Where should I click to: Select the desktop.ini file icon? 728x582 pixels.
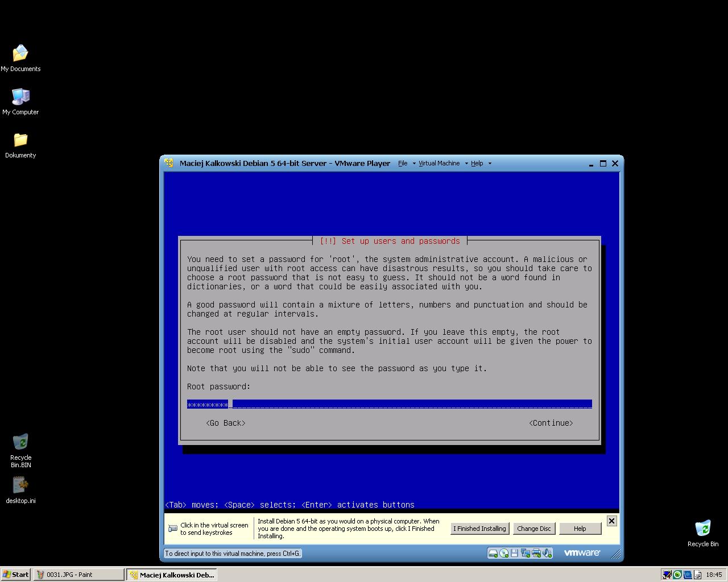pyautogui.click(x=20, y=490)
